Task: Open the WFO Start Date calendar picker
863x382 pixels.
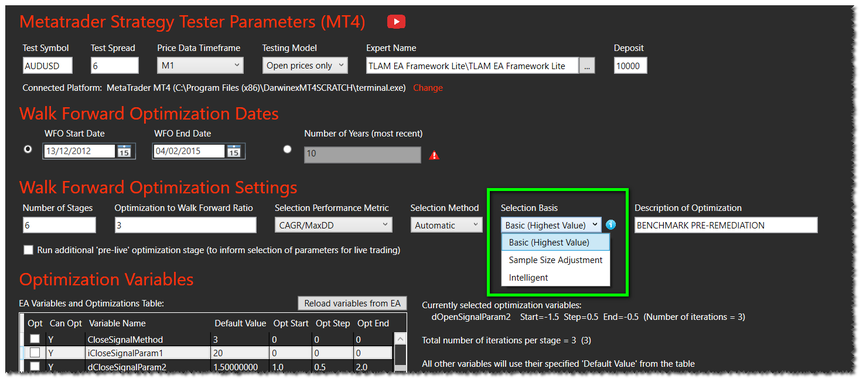Action: (123, 151)
